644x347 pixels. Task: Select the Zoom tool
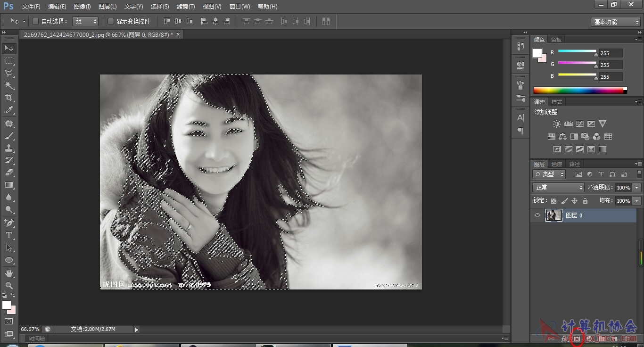pos(9,285)
